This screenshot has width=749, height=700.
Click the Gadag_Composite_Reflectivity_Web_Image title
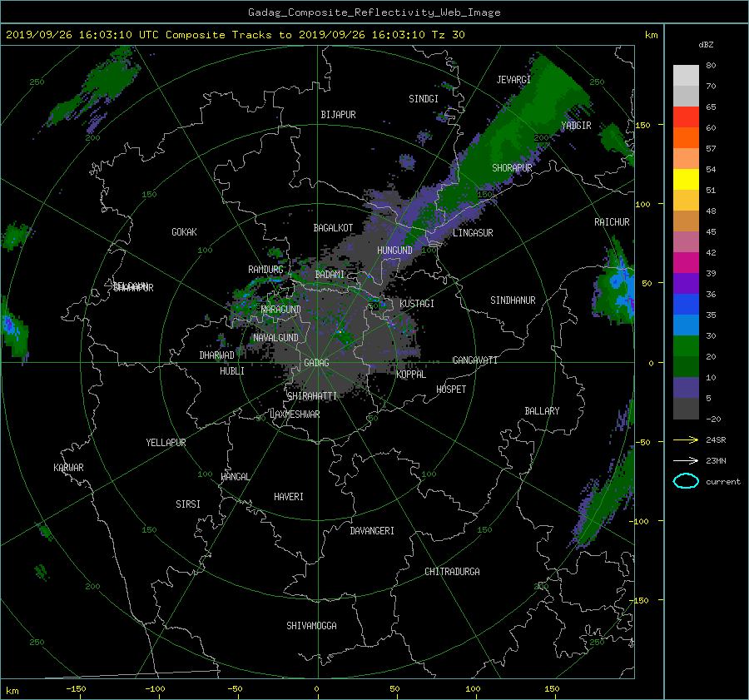coord(374,12)
